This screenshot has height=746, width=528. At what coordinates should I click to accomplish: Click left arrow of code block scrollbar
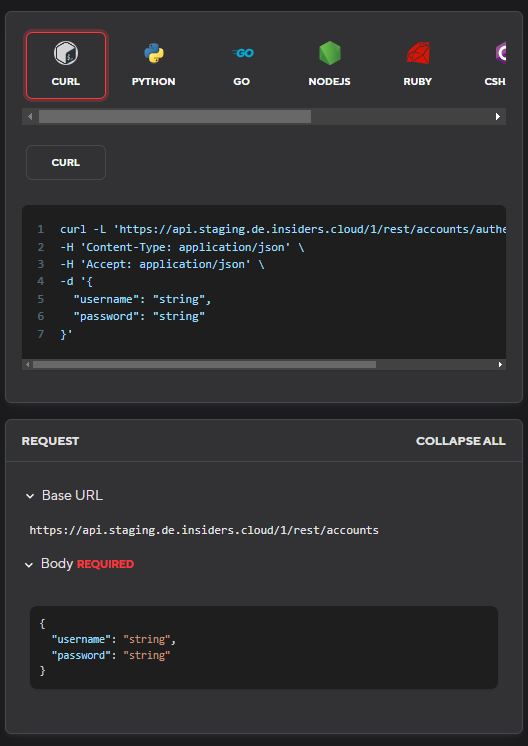pos(27,364)
